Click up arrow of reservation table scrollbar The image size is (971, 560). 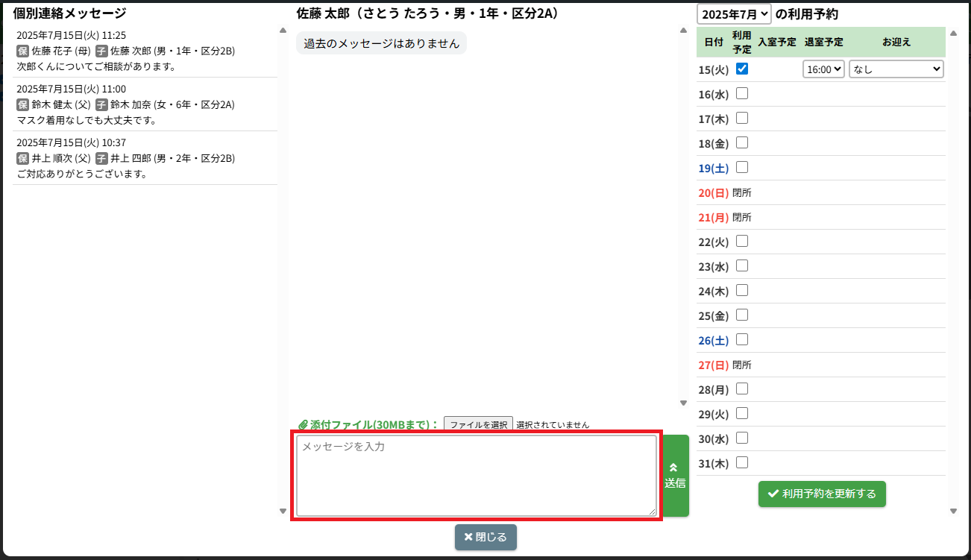952,33
